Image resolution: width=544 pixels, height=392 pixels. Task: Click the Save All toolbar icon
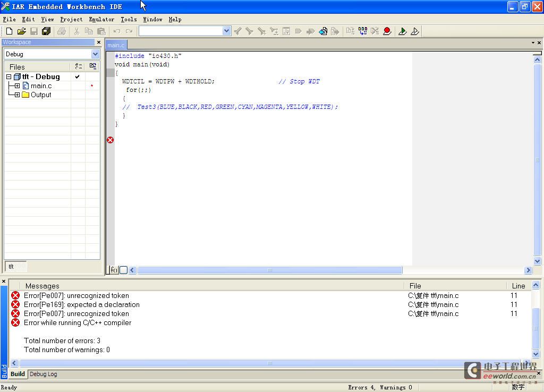[46, 31]
